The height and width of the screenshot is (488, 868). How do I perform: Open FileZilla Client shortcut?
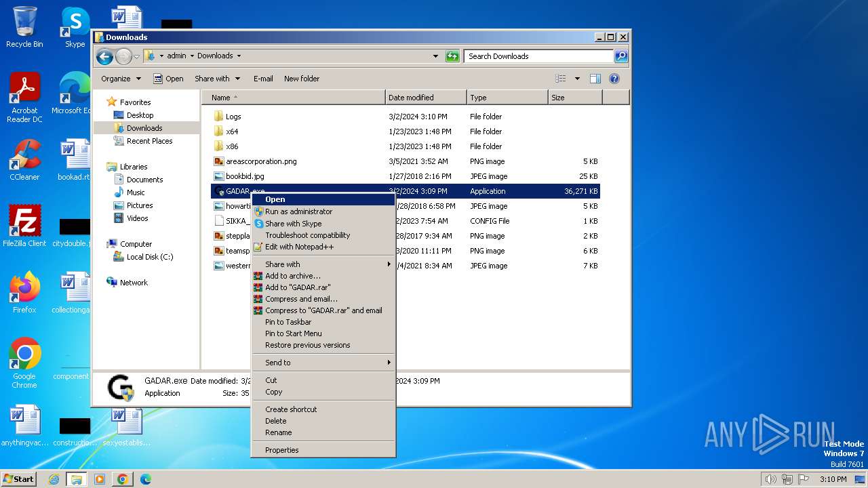(24, 226)
